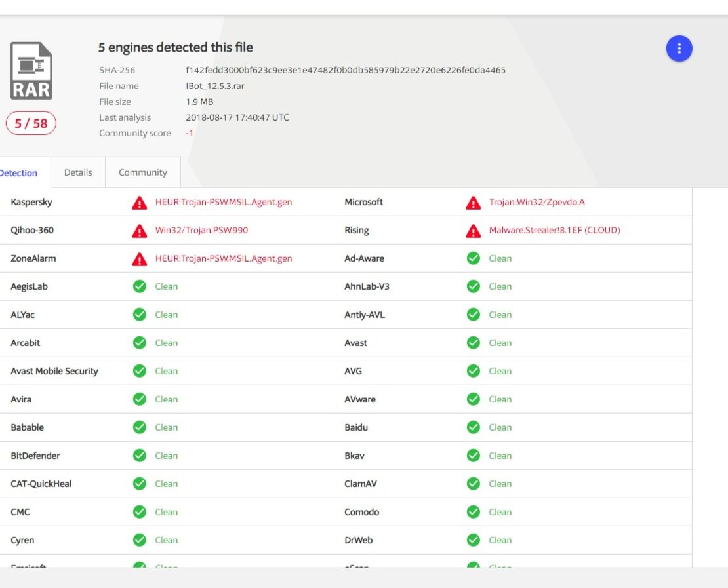
Task: Click the CAT-QuickHeal engine name
Action: click(41, 484)
